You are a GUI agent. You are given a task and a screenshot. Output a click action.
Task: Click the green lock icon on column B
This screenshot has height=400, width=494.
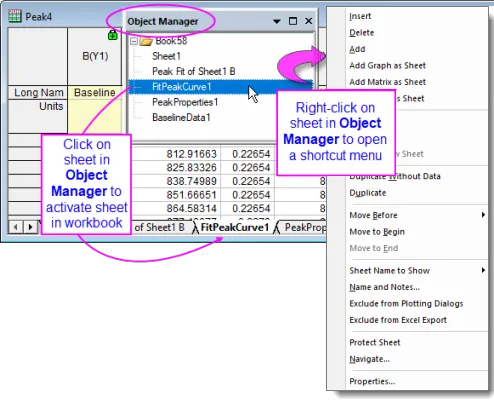click(113, 35)
